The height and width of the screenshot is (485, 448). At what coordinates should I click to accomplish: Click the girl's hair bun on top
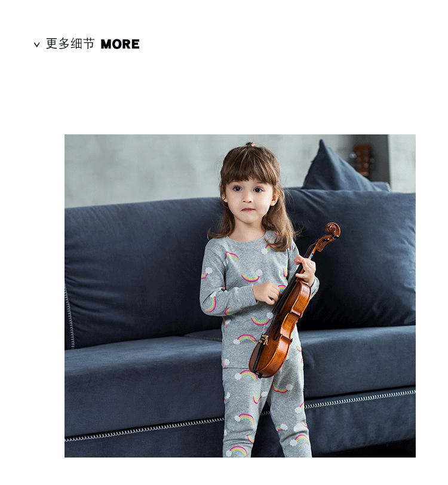pyautogui.click(x=249, y=145)
